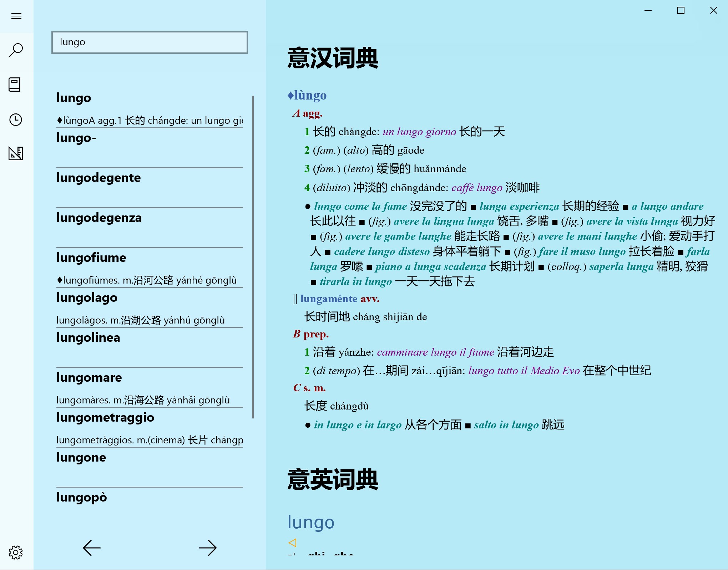Open the history clock icon

16,119
